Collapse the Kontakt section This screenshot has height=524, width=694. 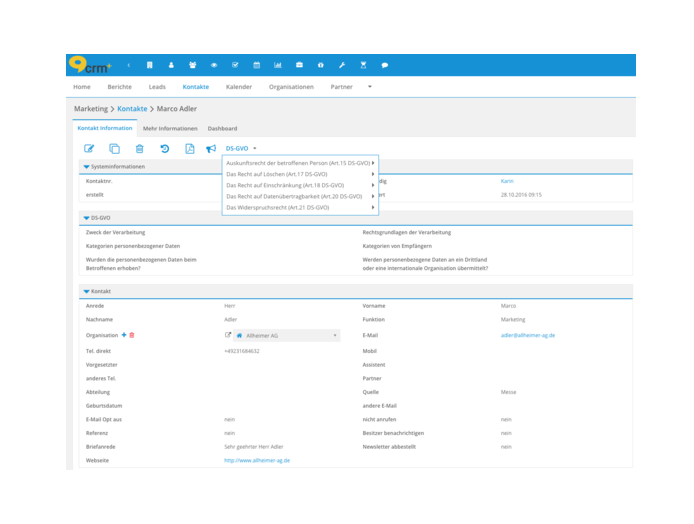pyautogui.click(x=86, y=292)
